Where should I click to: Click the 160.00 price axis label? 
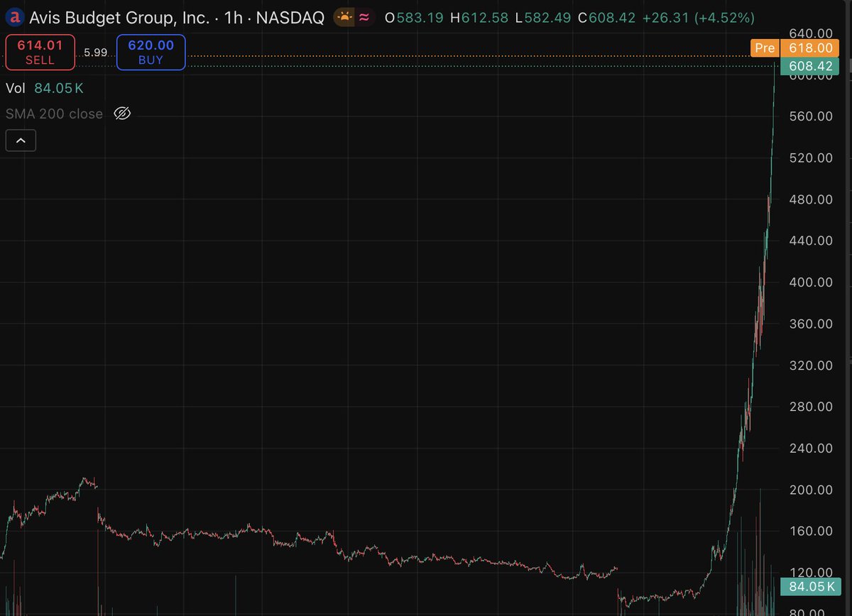(811, 531)
